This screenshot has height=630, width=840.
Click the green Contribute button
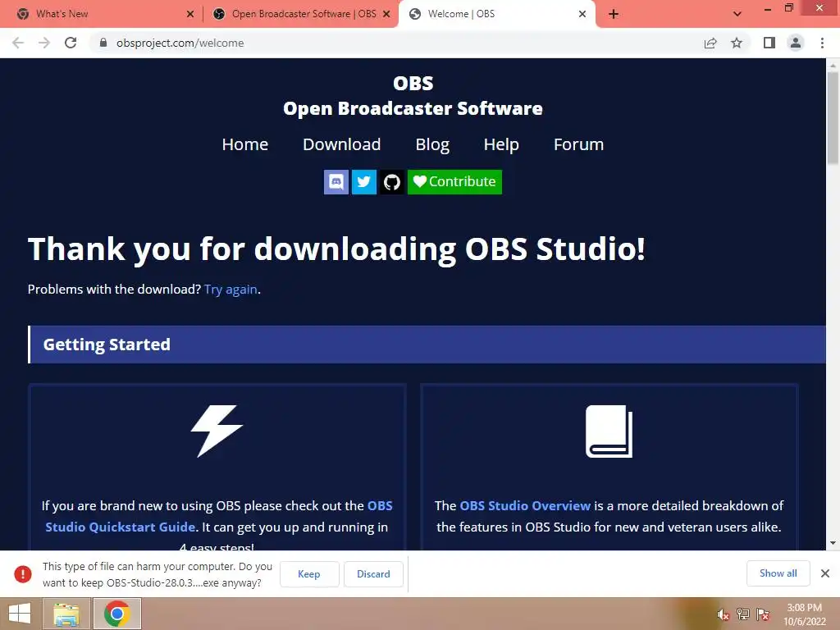pyautogui.click(x=454, y=181)
